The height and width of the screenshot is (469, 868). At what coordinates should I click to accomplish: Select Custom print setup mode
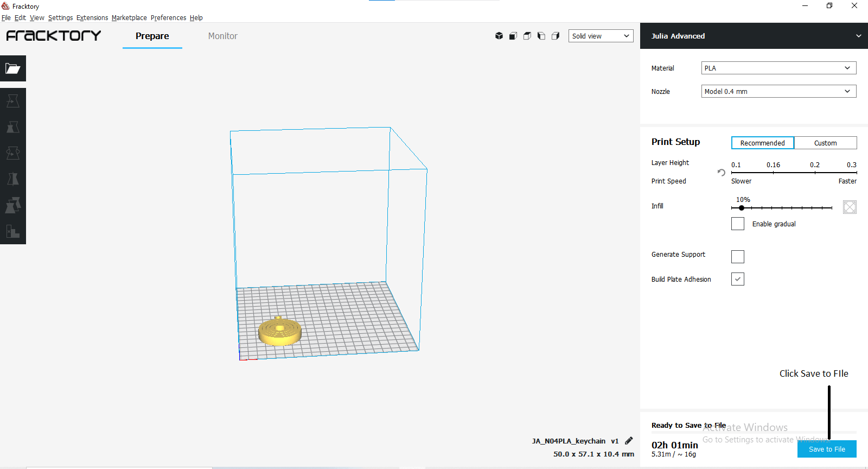tap(826, 143)
